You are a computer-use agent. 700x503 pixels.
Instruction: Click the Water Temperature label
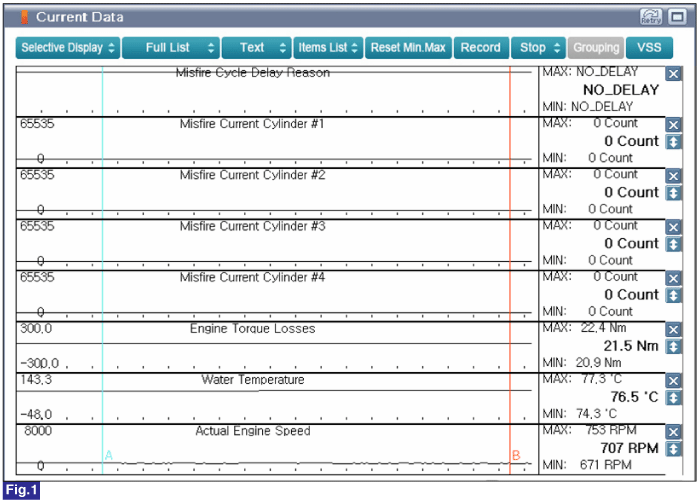pos(253,380)
